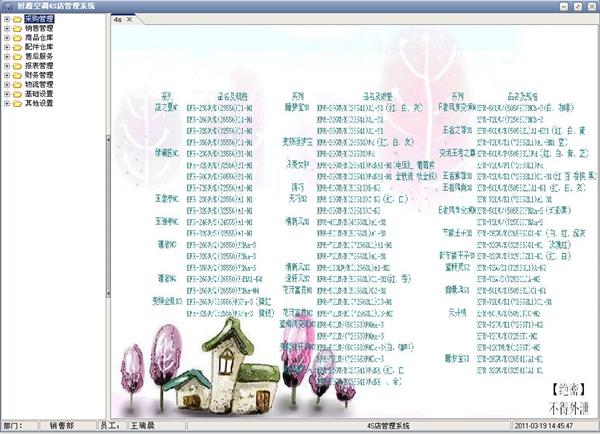Select the 采购管理 tree item label
Screen dimensions: 600x434
pyautogui.click(x=39, y=18)
